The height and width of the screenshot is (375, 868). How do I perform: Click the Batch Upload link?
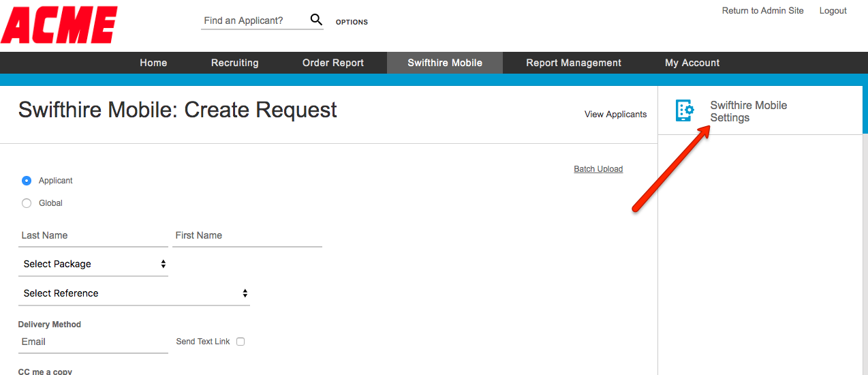598,169
